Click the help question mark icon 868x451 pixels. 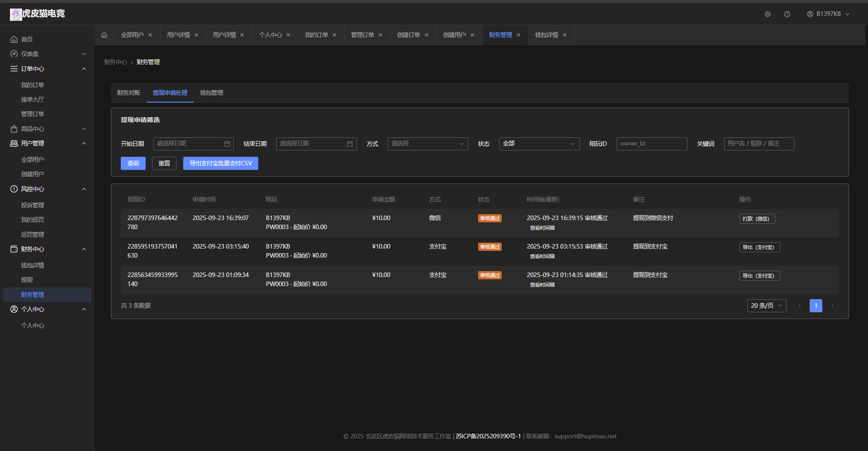pos(787,14)
